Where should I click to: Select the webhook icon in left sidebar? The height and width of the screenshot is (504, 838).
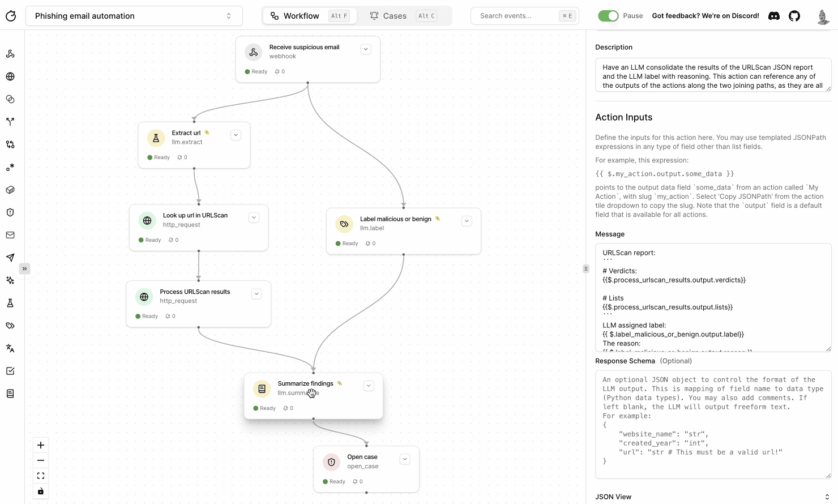(10, 54)
